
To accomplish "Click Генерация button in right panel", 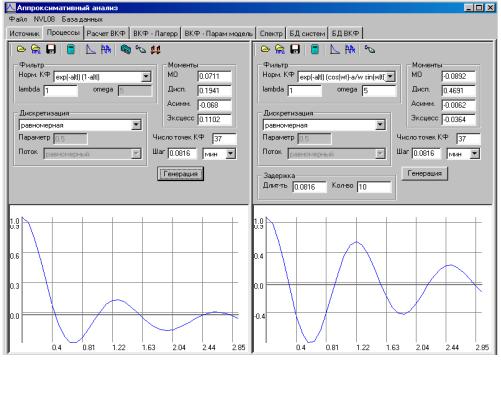I will click(424, 173).
